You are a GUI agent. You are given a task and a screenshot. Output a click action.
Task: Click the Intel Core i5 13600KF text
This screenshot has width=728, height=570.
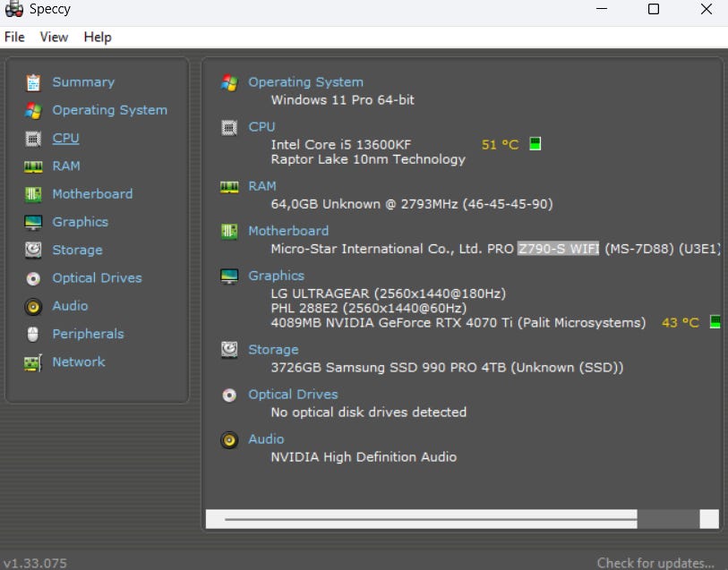click(341, 145)
